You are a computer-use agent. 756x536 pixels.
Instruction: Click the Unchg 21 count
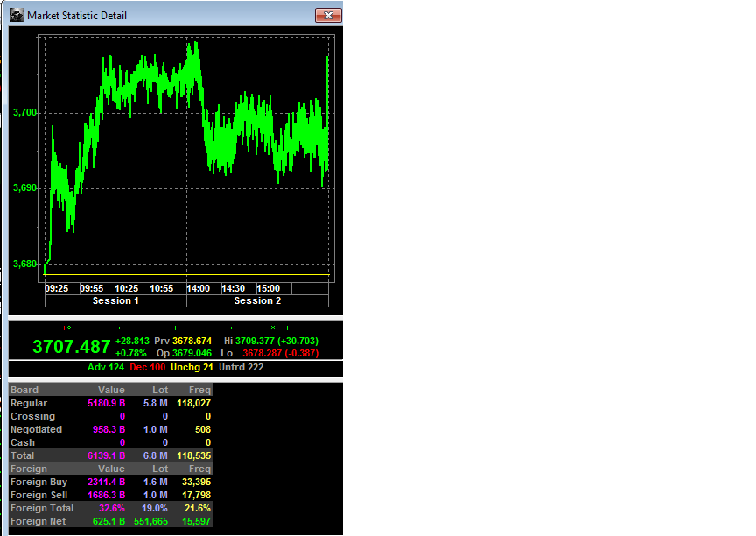[x=192, y=367]
